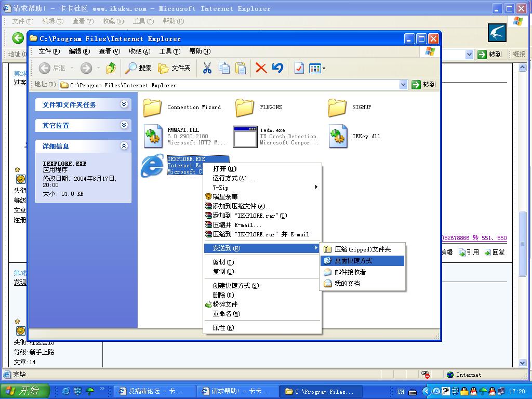Select 压缩(zipped)文件夹 in submenu
The width and height of the screenshot is (532, 399).
click(x=363, y=249)
